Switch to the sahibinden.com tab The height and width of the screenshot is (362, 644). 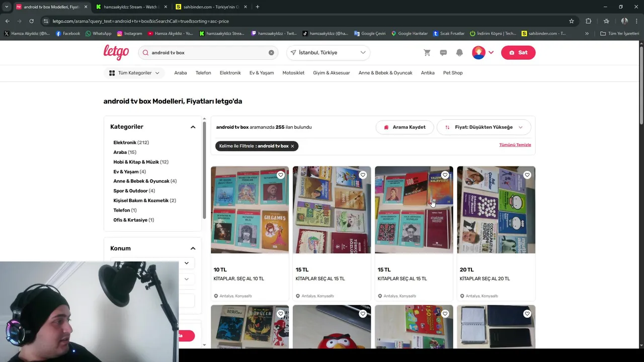[211, 7]
